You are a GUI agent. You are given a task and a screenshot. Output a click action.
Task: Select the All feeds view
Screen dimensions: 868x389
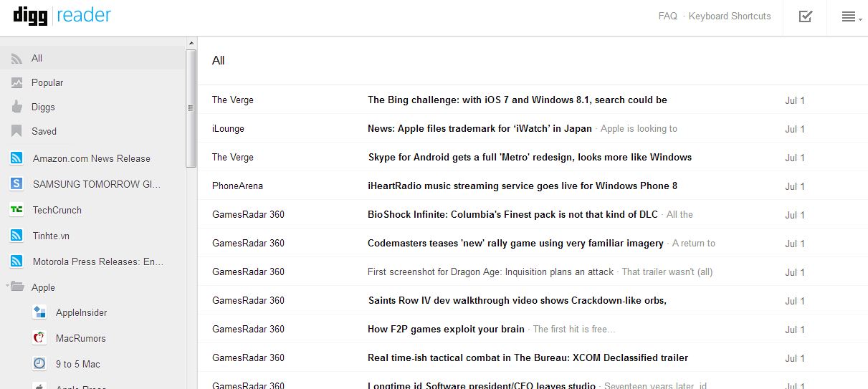tap(37, 58)
